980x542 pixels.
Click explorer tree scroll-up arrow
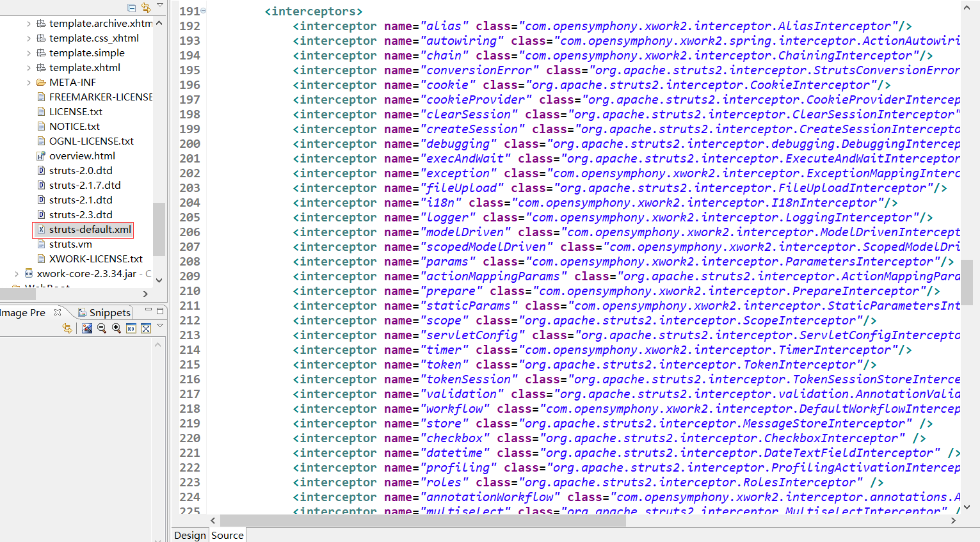pos(159,23)
